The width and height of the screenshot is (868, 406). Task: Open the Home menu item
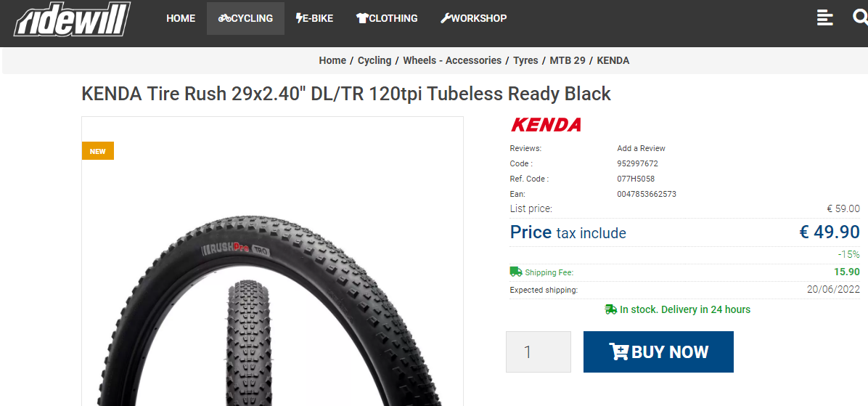[181, 18]
